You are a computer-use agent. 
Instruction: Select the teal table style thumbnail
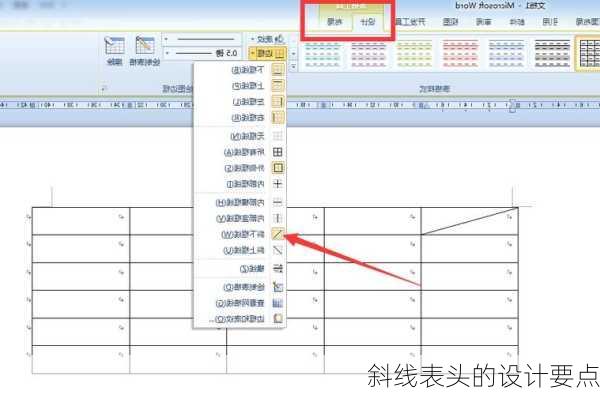[322, 54]
